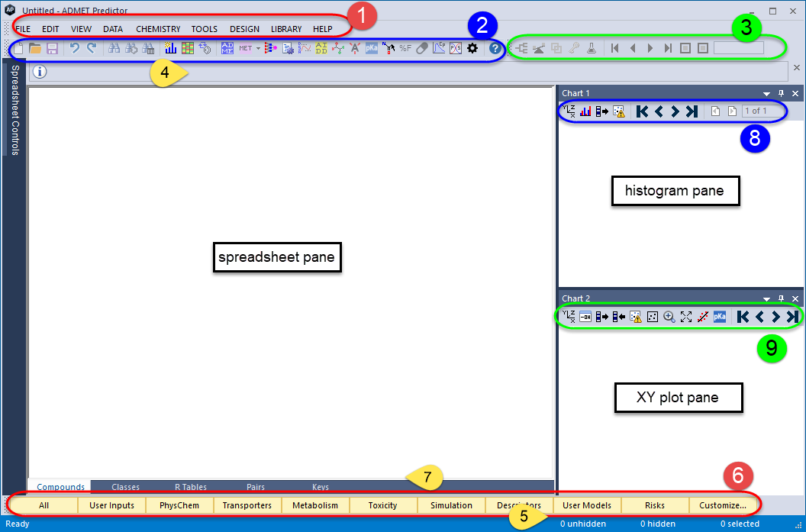Switch to the Pairs tab
This screenshot has width=806, height=532.
(256, 487)
